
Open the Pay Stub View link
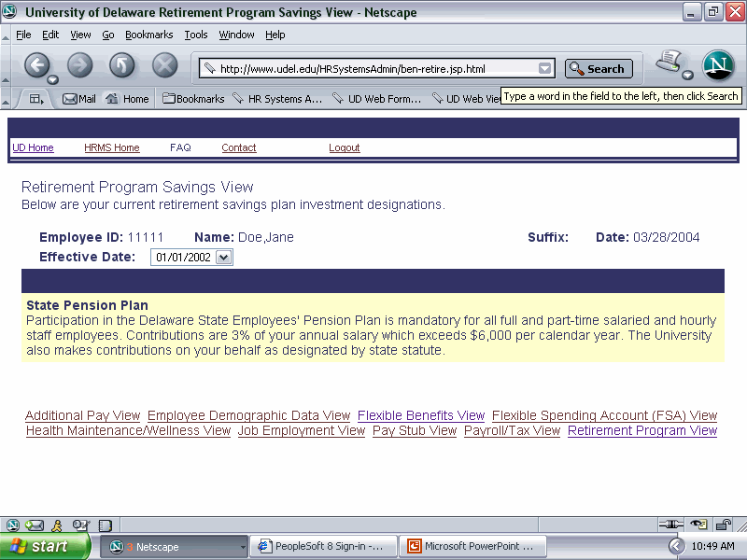[415, 430]
